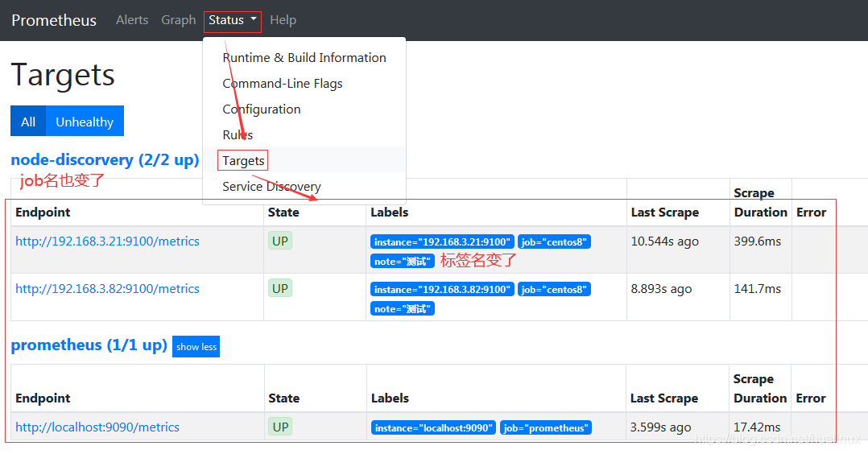Click Endpoint header in node-discorvery table
This screenshot has height=454, width=868.
[x=43, y=213]
